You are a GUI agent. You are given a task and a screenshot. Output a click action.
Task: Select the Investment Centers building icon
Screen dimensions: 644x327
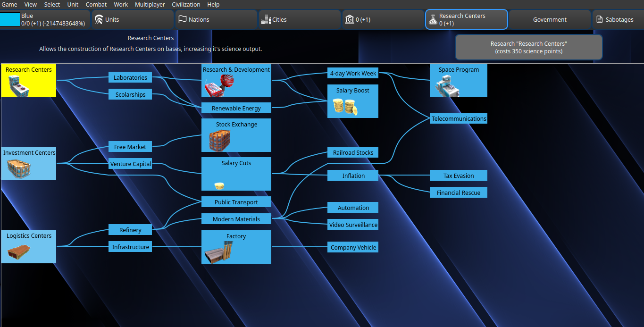click(x=19, y=168)
